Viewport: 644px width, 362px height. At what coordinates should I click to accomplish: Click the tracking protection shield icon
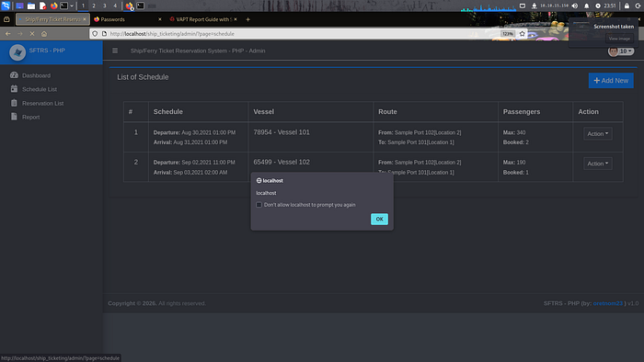tap(95, 34)
